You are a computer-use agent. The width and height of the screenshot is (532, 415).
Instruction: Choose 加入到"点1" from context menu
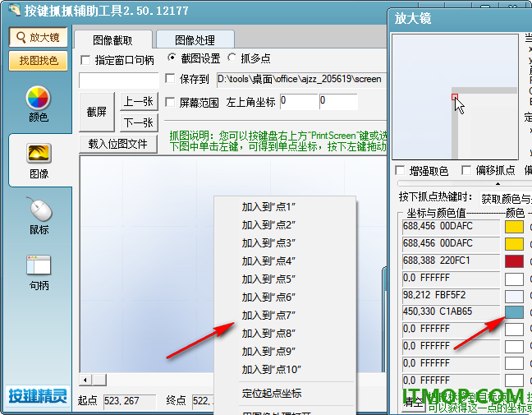pos(285,206)
